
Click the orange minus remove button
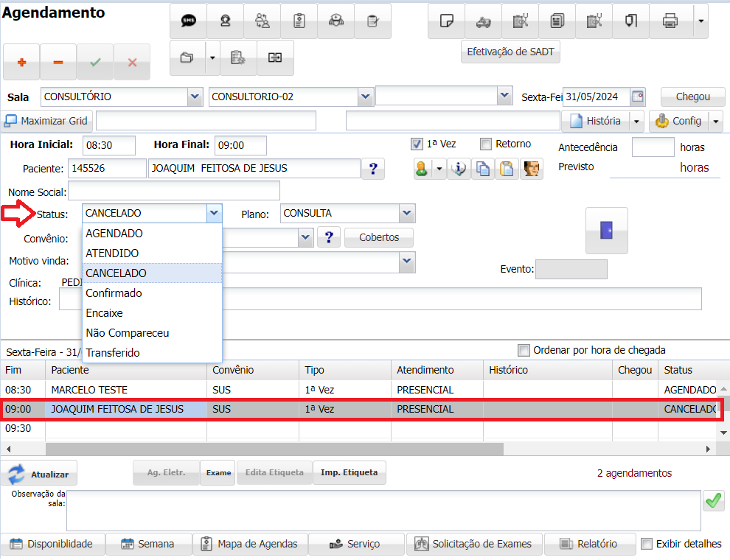(x=58, y=63)
